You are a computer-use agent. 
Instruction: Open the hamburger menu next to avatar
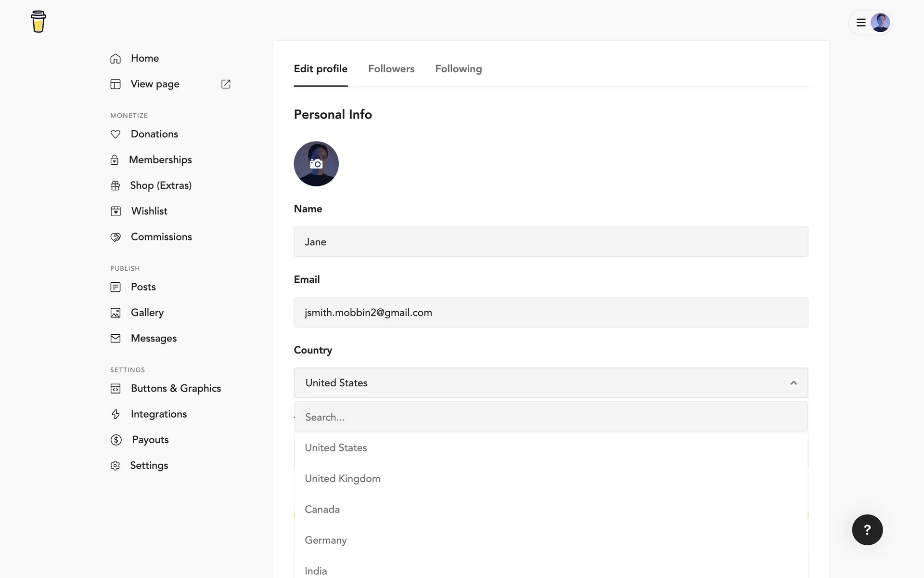tap(861, 23)
